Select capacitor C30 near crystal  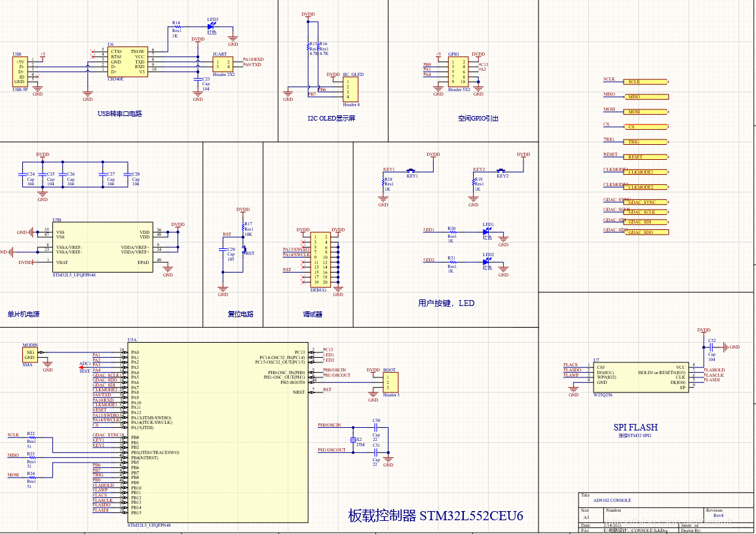[377, 427]
